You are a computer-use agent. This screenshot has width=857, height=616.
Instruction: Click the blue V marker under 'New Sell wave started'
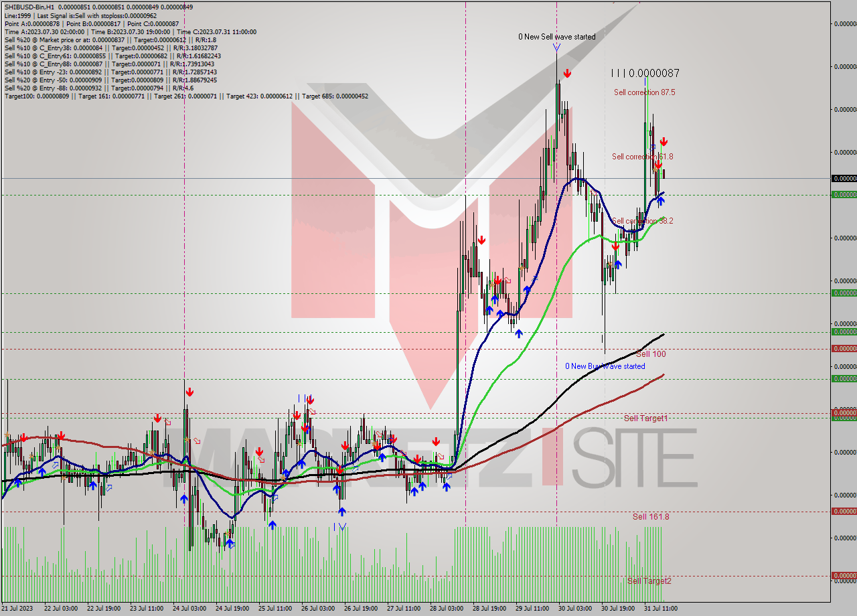pyautogui.click(x=556, y=47)
